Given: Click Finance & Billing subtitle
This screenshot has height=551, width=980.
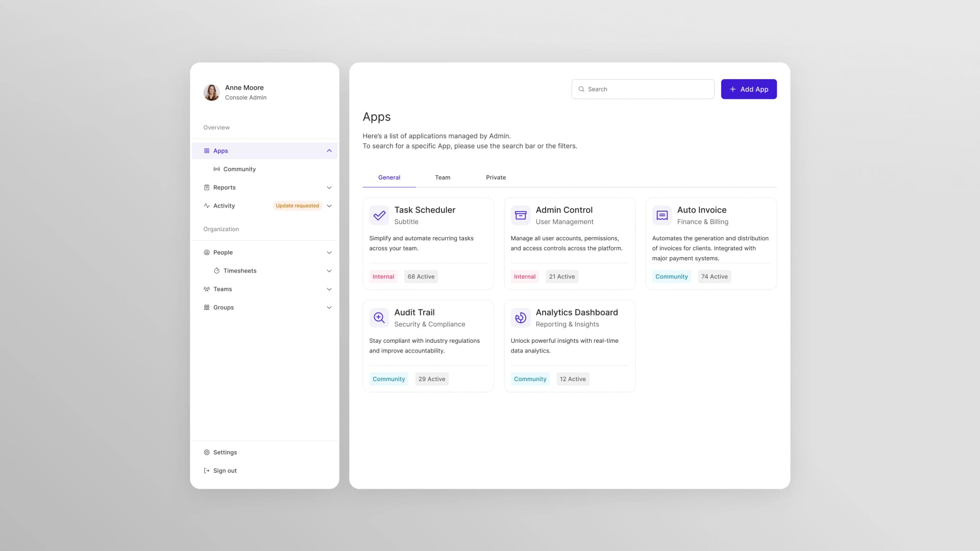Looking at the screenshot, I should pos(703,222).
